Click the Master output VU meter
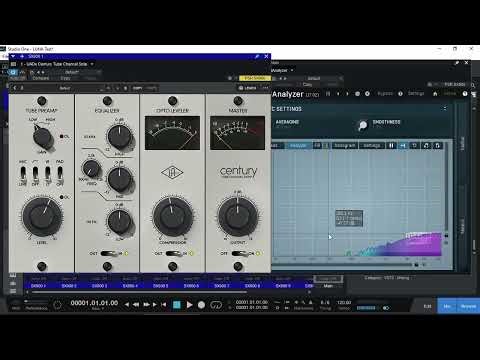This screenshot has width=480, height=360. point(237,133)
